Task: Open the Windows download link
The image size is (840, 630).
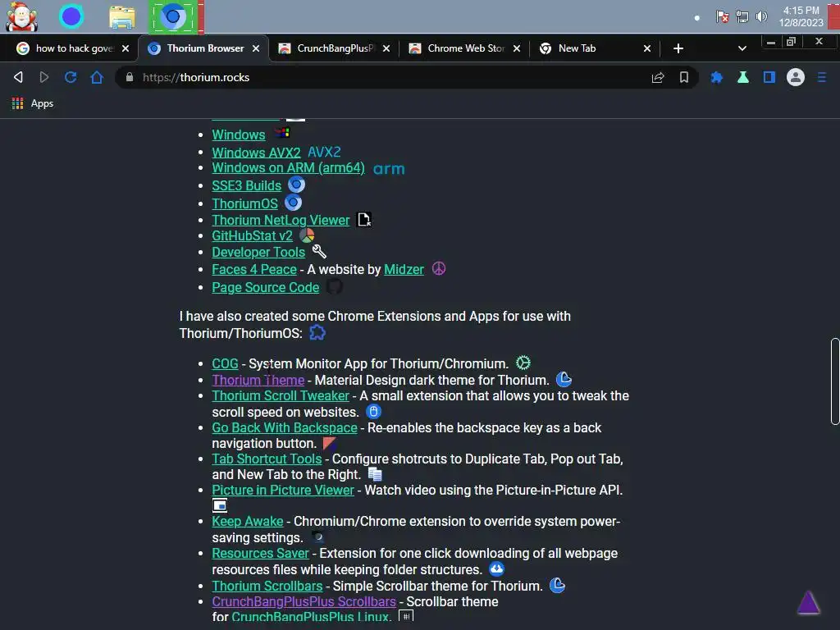Action: pos(239,135)
